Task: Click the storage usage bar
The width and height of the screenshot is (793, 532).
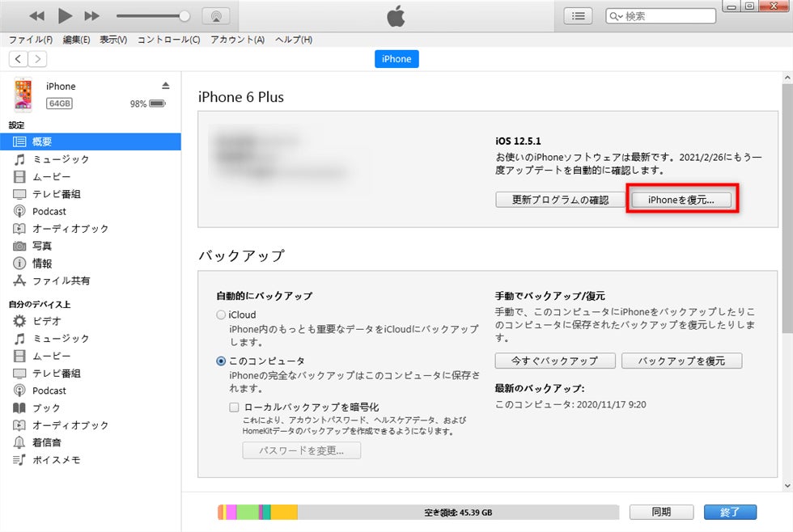Action: point(418,513)
